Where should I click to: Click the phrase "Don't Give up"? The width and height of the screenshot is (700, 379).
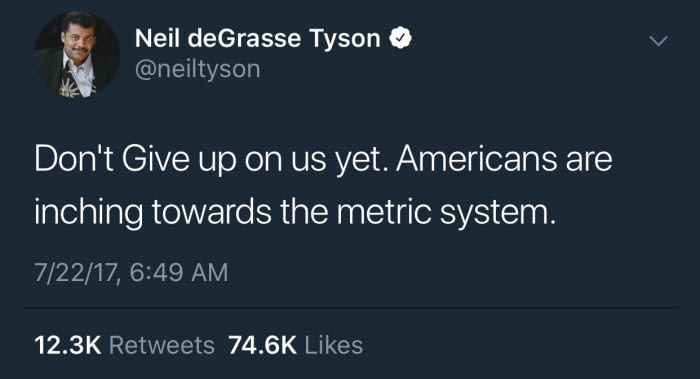point(135,160)
